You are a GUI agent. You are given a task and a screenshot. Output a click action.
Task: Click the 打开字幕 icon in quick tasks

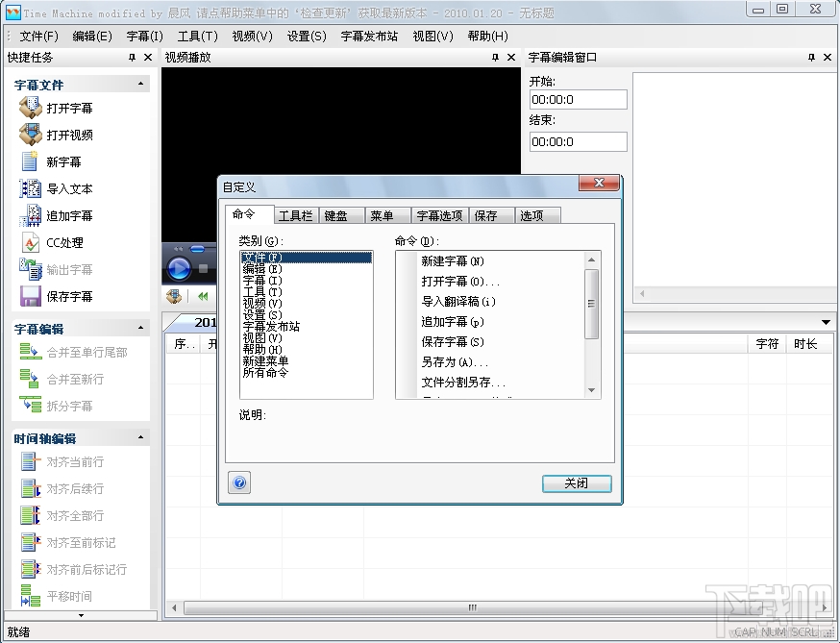(x=31, y=108)
